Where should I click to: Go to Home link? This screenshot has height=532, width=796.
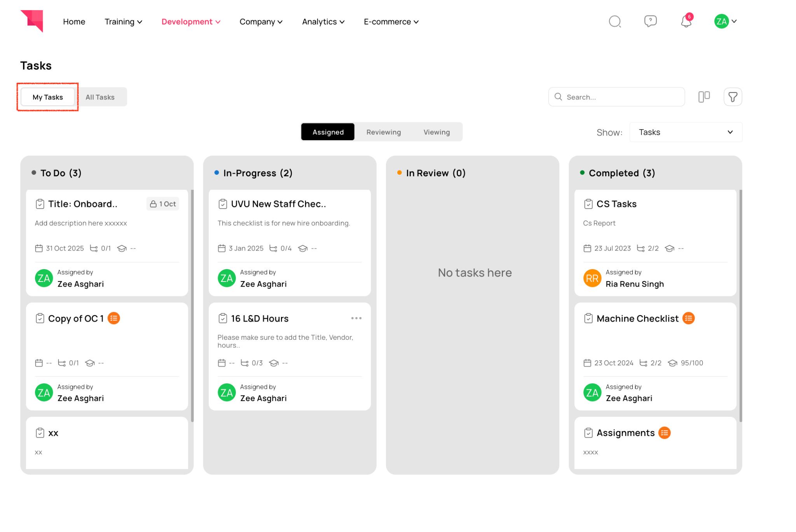click(x=74, y=22)
